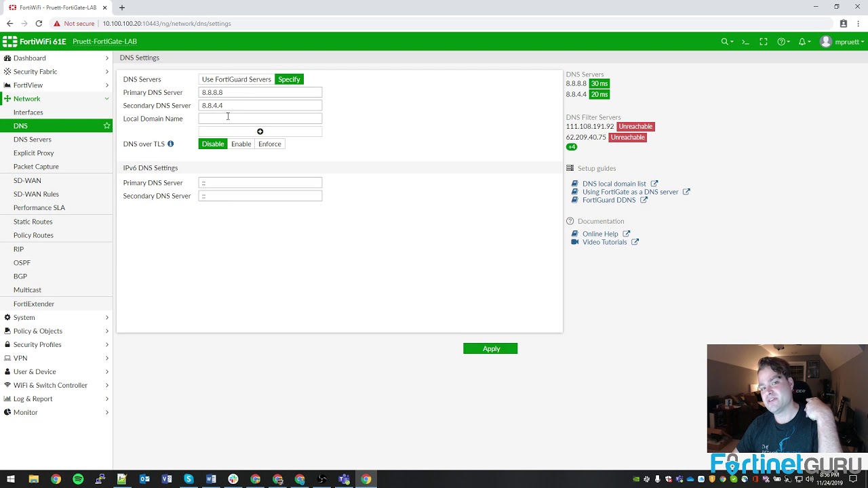Toggle fullscreen mode icon

tap(764, 41)
